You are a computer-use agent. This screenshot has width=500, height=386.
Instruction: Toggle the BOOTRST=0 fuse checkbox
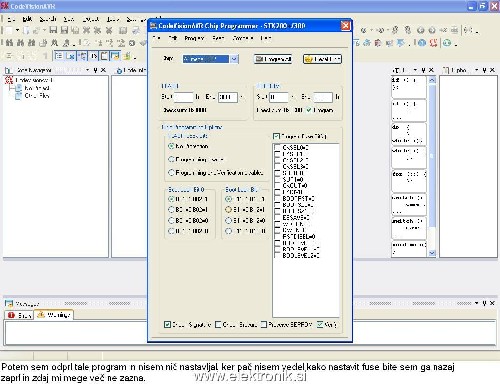[x=277, y=199]
